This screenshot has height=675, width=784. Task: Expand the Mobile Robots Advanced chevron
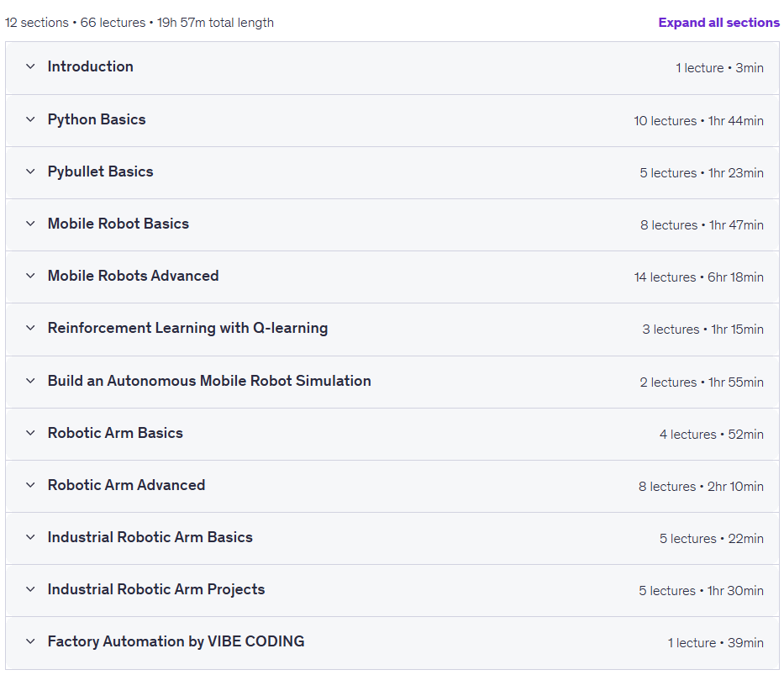[x=30, y=276]
